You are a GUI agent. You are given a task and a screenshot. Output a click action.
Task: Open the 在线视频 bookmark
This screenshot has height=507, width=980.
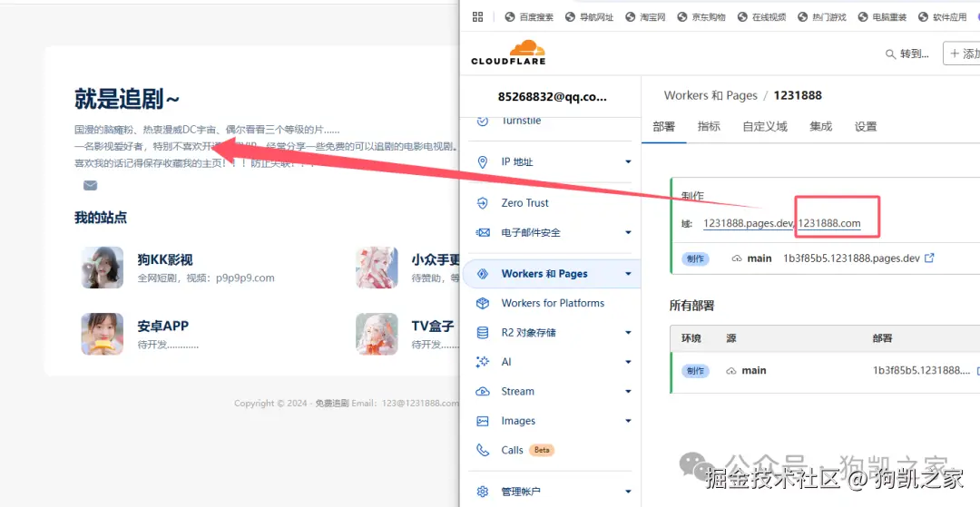pos(762,17)
